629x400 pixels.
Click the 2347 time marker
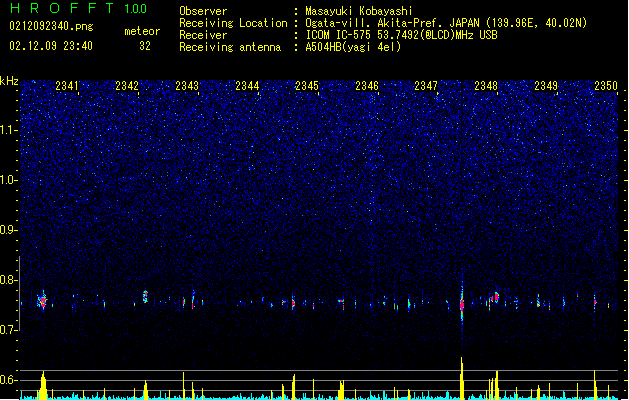426,86
